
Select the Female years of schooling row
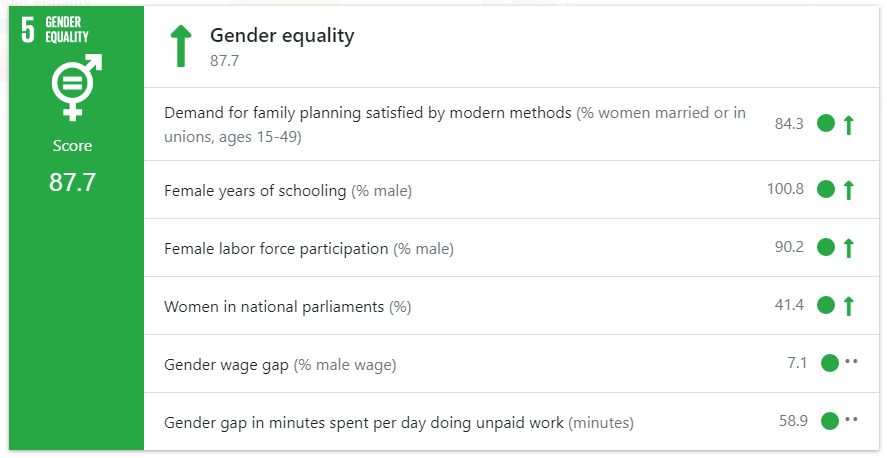[255, 190]
